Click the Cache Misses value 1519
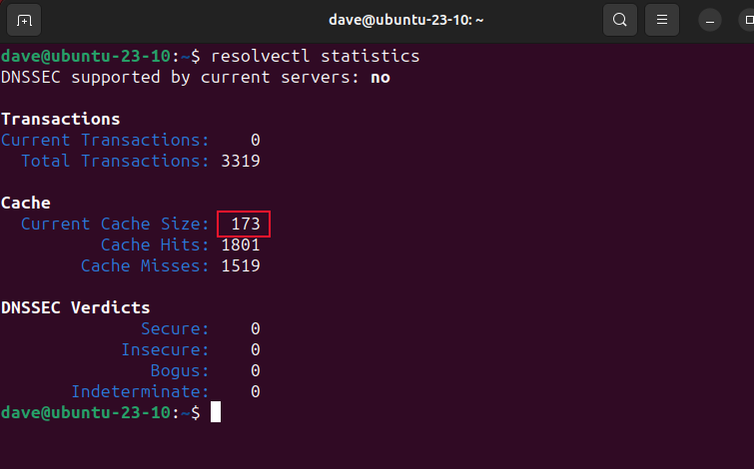Viewport: 754px width, 469px height. point(240,266)
